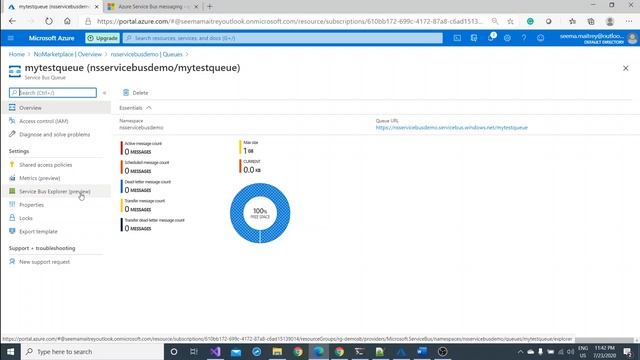Go to the browser home page

67,21
